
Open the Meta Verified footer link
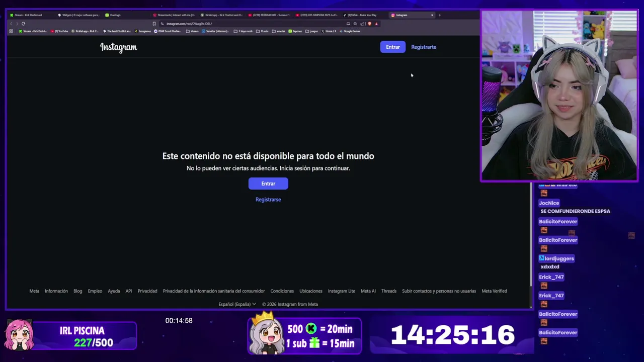(494, 291)
